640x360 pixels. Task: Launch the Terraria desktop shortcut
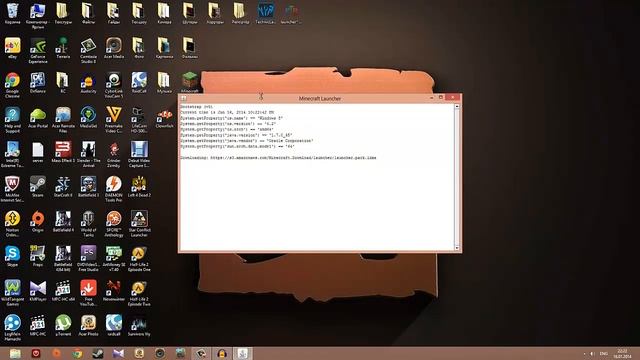coord(63,49)
